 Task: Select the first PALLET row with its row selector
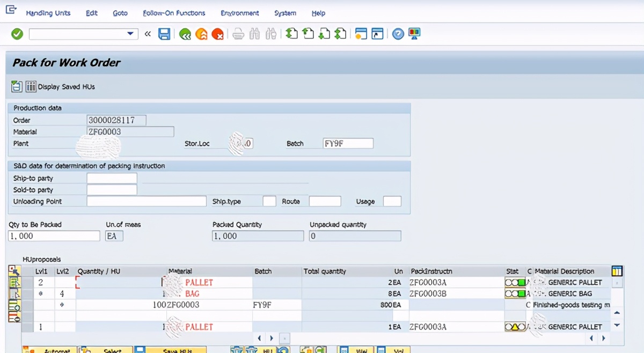(28, 282)
